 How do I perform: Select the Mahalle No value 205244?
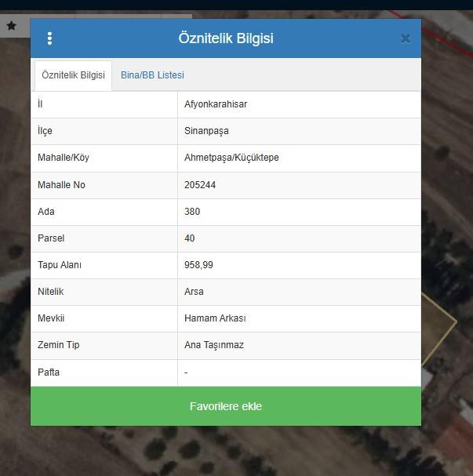200,185
